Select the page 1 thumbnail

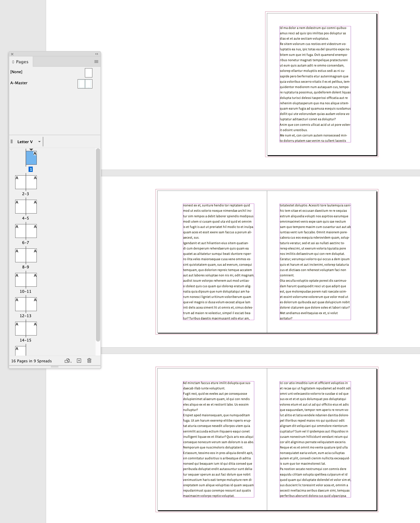(x=31, y=158)
